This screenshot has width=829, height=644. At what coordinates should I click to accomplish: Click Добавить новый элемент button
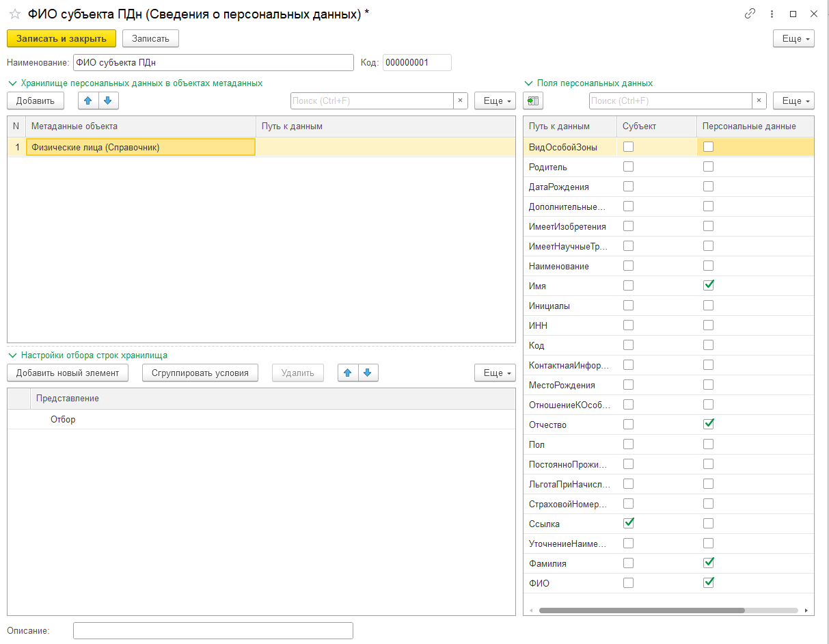pyautogui.click(x=68, y=373)
